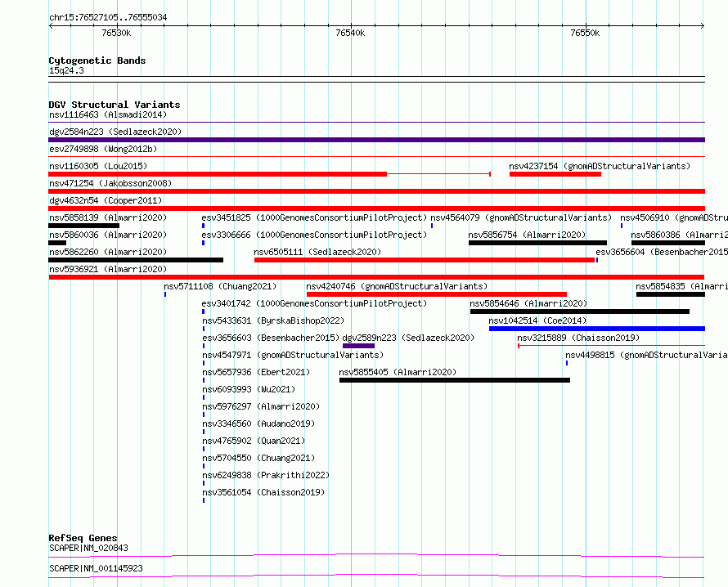Select the nsv5854646 (Almarri2020) black bar
The image size is (728, 587).
[579, 311]
